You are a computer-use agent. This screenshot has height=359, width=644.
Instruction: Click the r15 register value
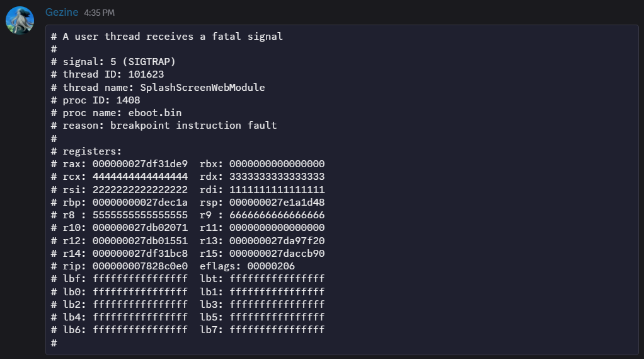277,254
